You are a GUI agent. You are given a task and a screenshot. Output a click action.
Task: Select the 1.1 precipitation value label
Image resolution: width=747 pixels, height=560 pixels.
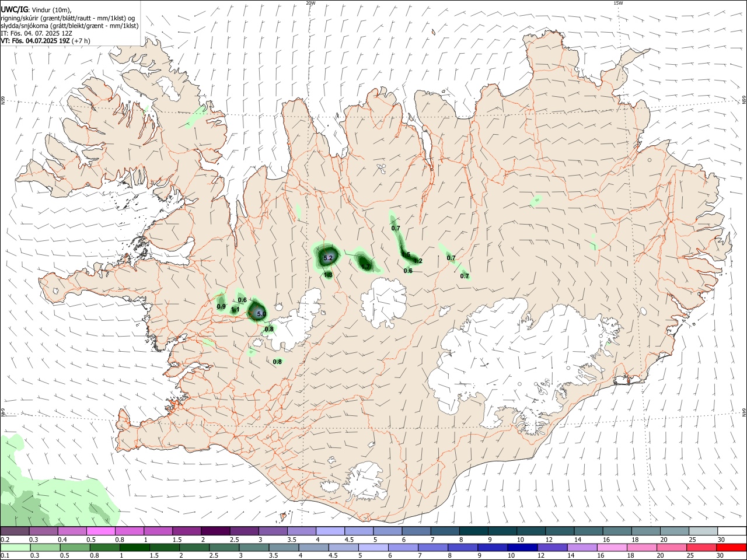tap(235, 310)
